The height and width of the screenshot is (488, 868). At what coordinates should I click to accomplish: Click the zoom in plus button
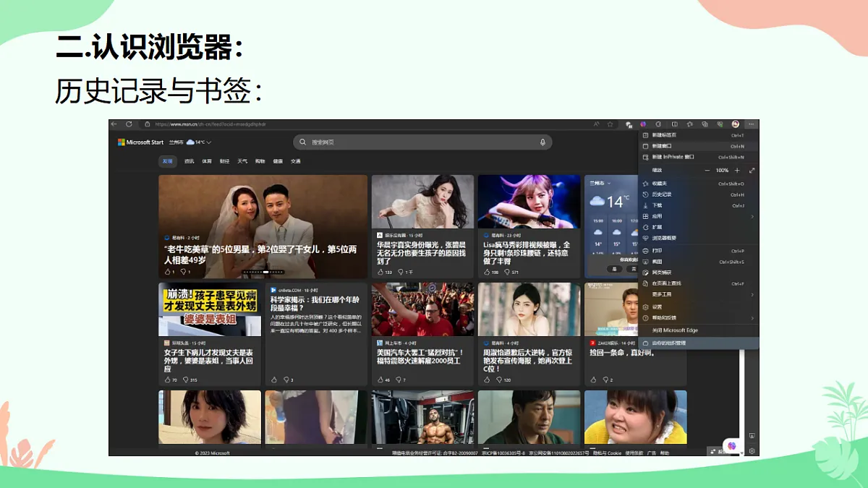[737, 171]
